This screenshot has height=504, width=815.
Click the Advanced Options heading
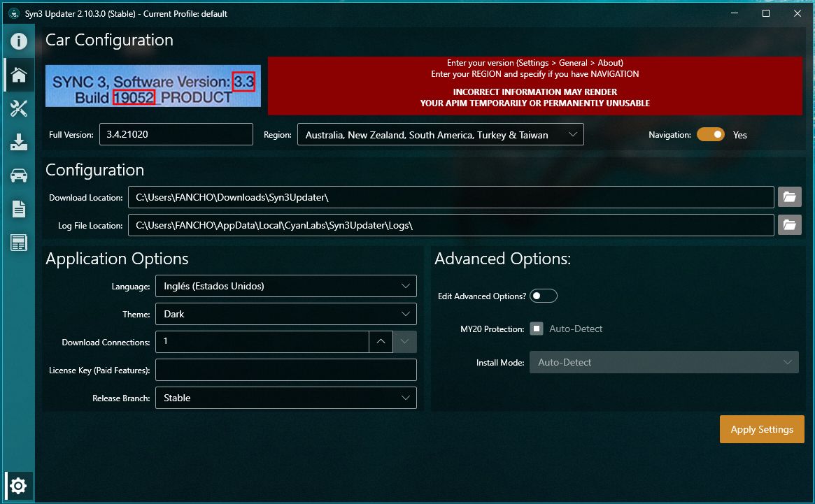(x=502, y=259)
